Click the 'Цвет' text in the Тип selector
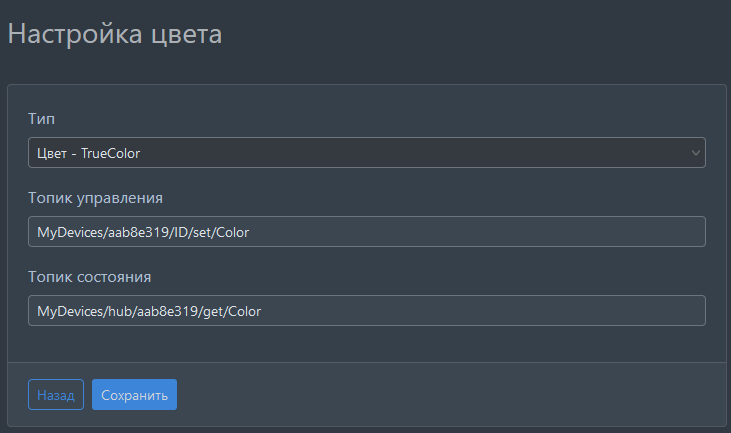Image resolution: width=731 pixels, height=433 pixels. point(52,153)
